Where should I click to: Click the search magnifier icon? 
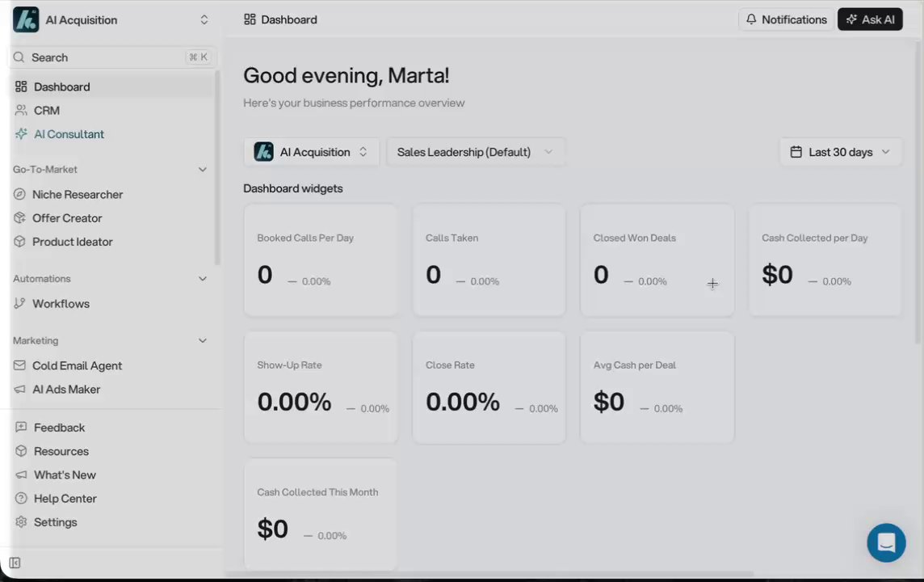pos(19,57)
